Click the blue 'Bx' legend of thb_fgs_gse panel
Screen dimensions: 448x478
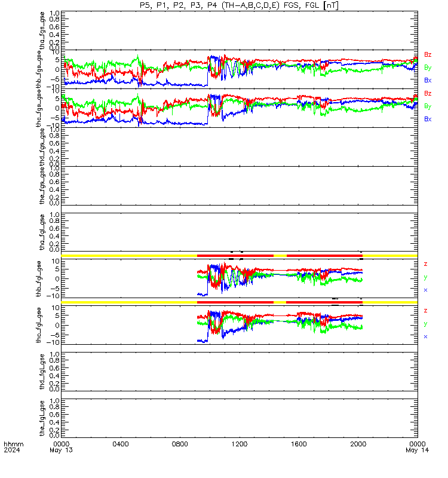428,81
